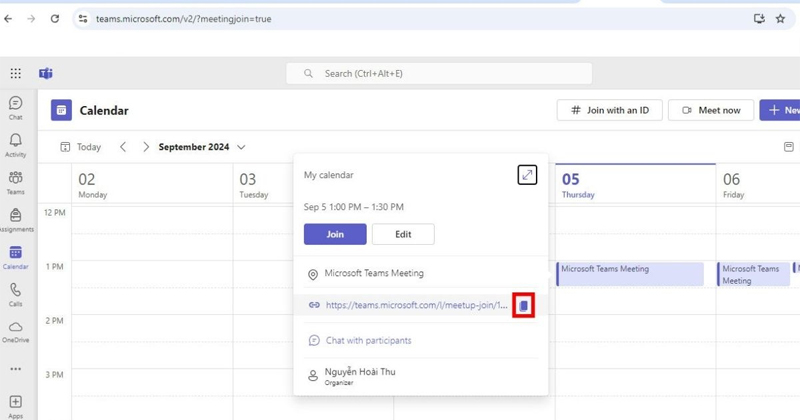Image resolution: width=800 pixels, height=420 pixels.
Task: Open Chat with participants
Action: point(368,340)
